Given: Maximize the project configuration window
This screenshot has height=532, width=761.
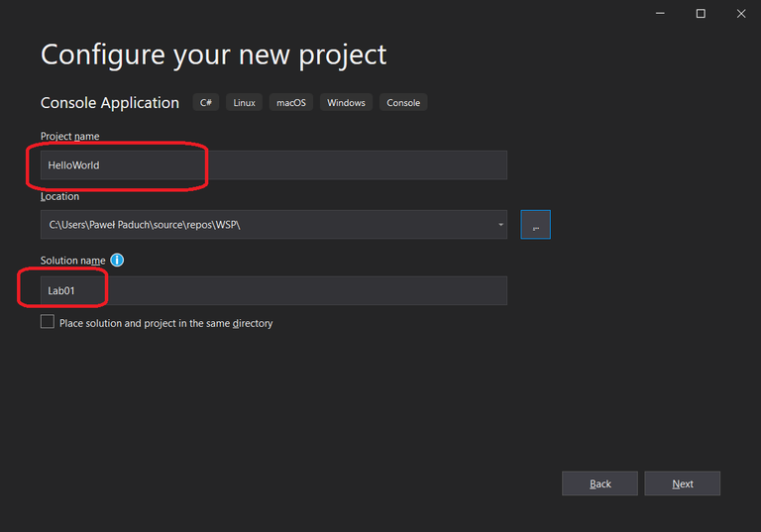Looking at the screenshot, I should pos(701,14).
